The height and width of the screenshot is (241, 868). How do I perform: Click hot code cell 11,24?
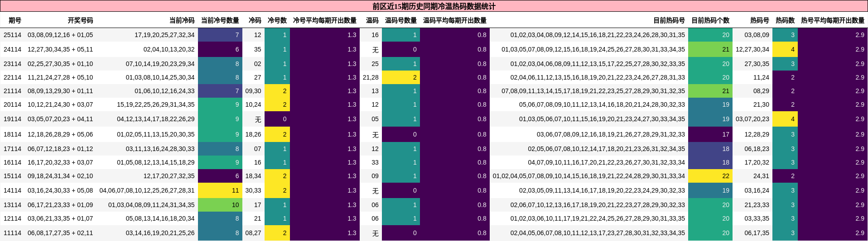pos(761,77)
